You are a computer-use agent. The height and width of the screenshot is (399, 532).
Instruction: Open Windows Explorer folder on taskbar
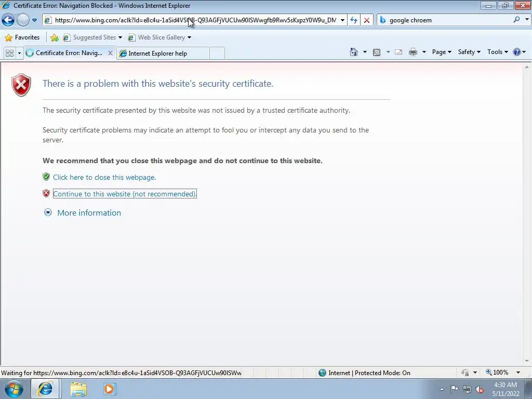click(x=78, y=389)
